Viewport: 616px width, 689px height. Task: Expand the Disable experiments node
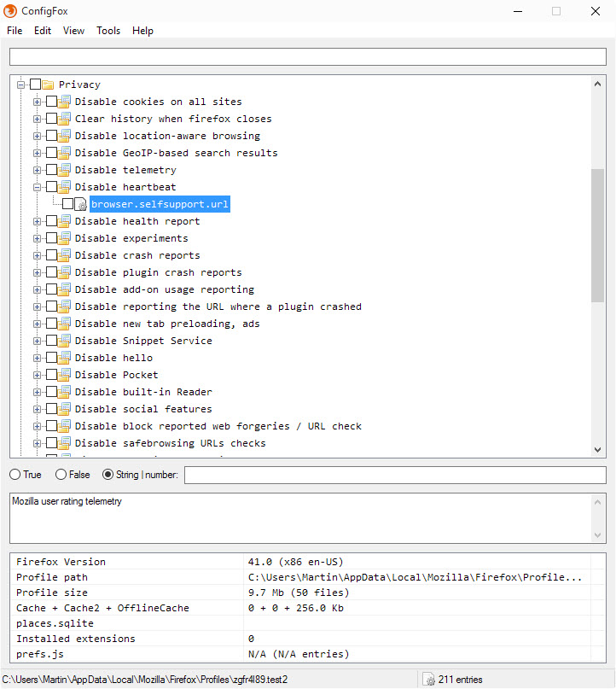click(38, 238)
